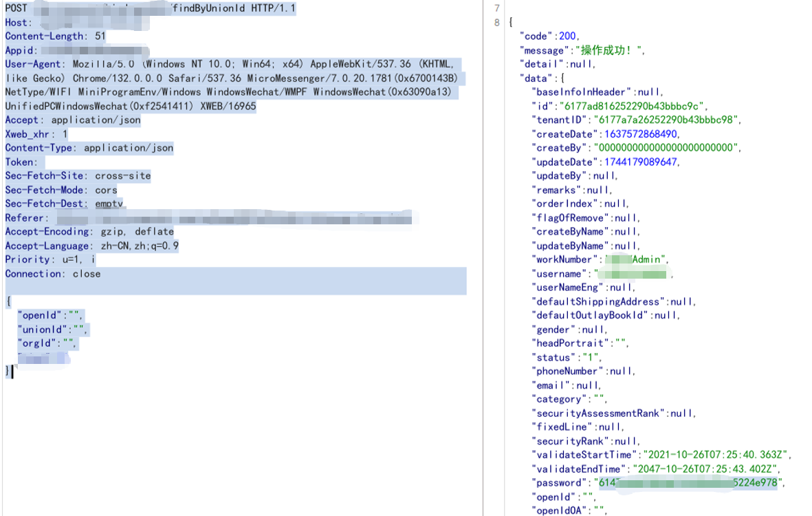Click line number 8 in response gutter

click(x=497, y=23)
